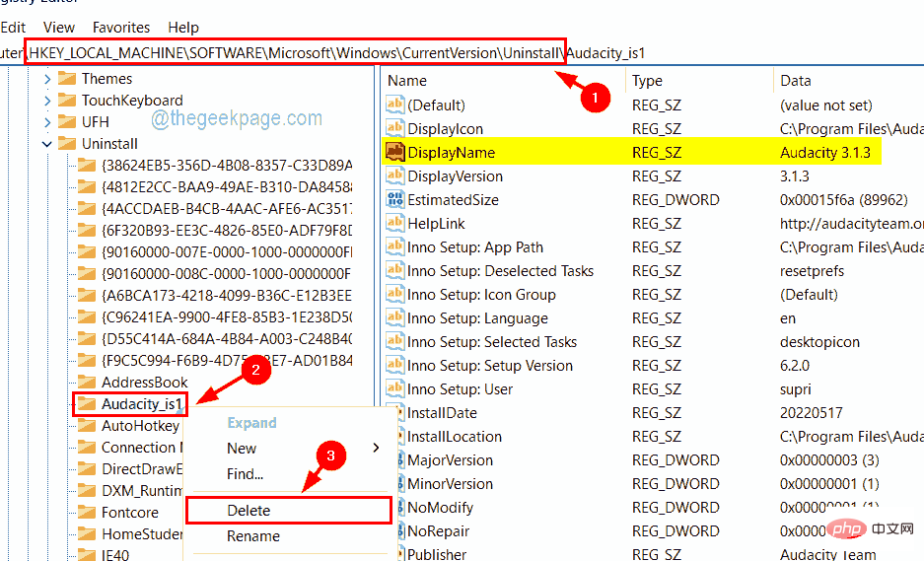The height and width of the screenshot is (561, 924).
Task: Choose Rename in the context menu
Action: click(253, 536)
